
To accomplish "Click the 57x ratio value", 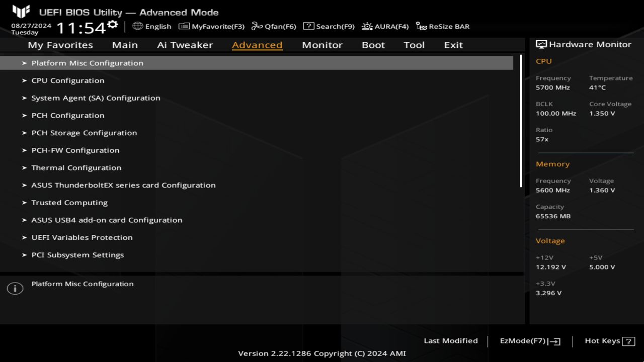I will [x=542, y=139].
